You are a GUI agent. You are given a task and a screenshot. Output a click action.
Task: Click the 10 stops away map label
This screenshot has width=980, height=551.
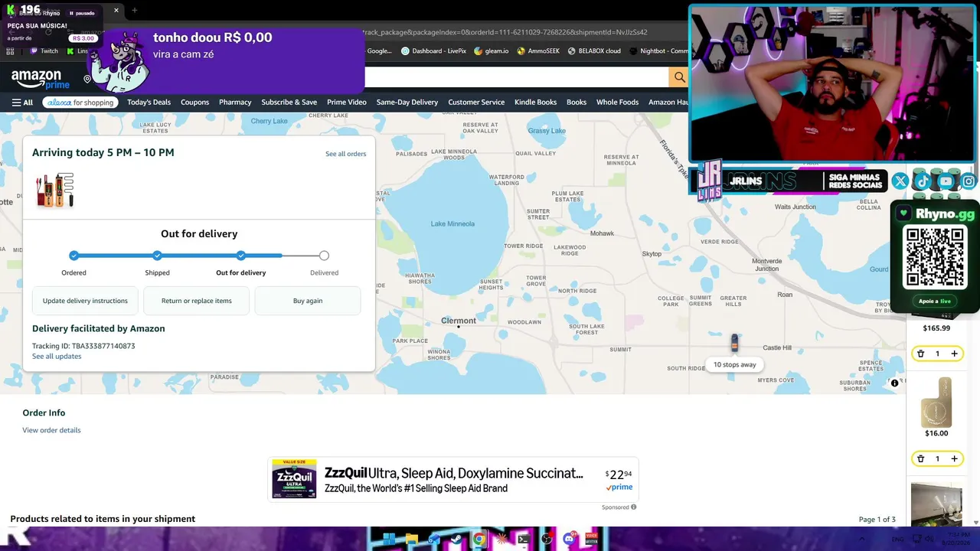point(735,365)
